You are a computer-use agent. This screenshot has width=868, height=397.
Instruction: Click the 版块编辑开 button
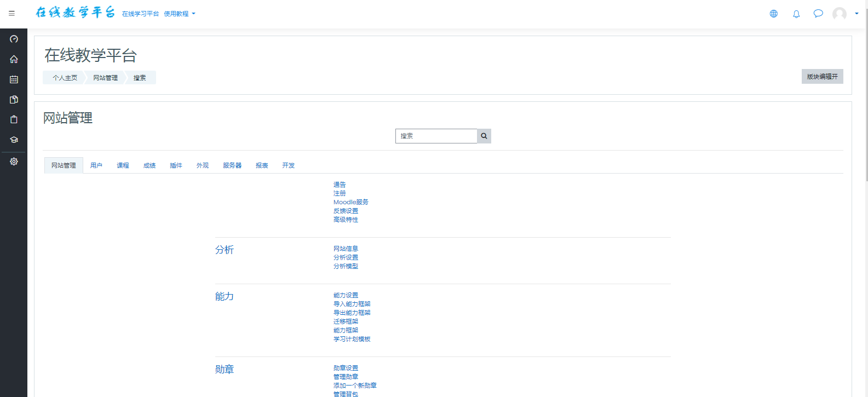[x=823, y=77]
